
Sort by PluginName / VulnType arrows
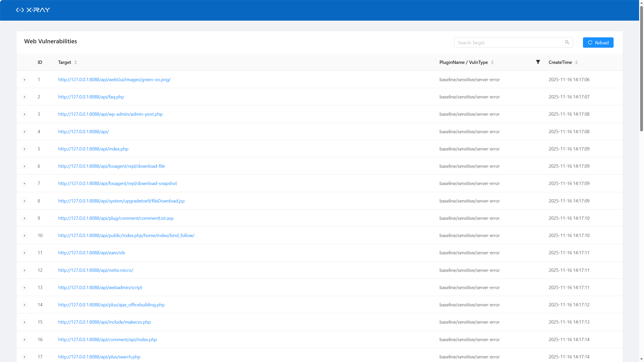[492, 62]
